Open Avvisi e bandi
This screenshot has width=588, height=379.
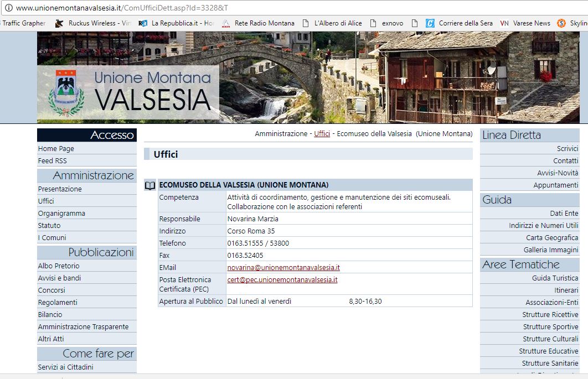tap(59, 278)
